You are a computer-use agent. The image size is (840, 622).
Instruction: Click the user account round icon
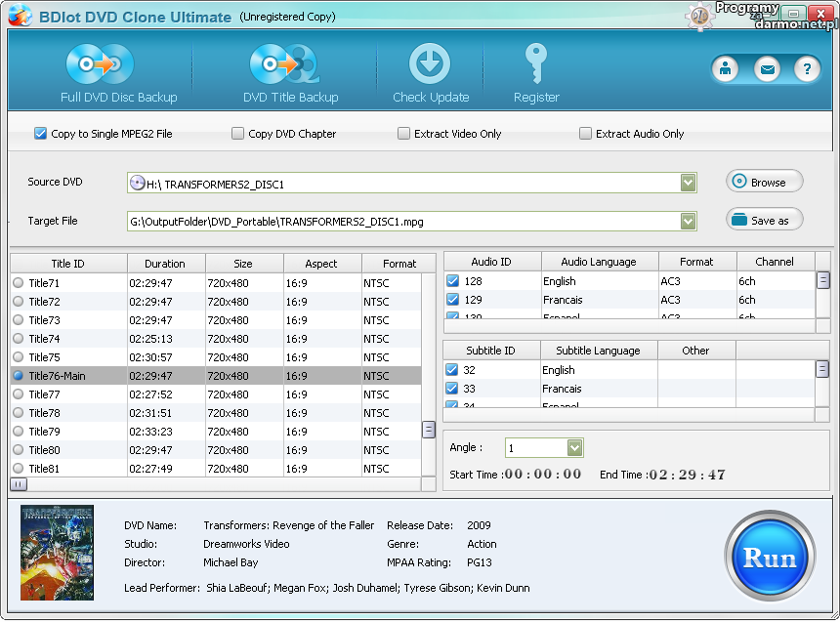click(726, 69)
